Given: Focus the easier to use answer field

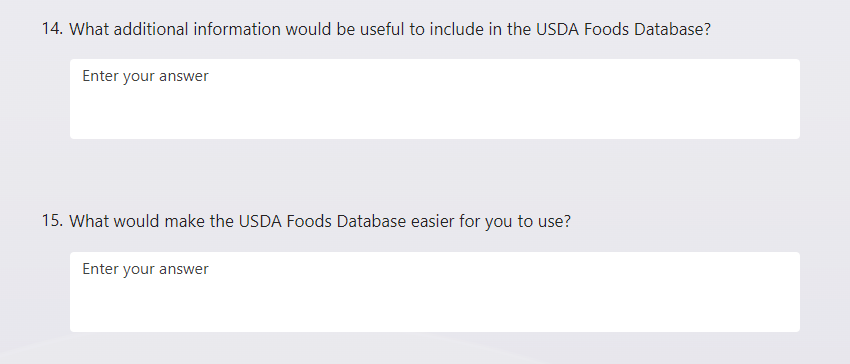Looking at the screenshot, I should click(x=435, y=292).
